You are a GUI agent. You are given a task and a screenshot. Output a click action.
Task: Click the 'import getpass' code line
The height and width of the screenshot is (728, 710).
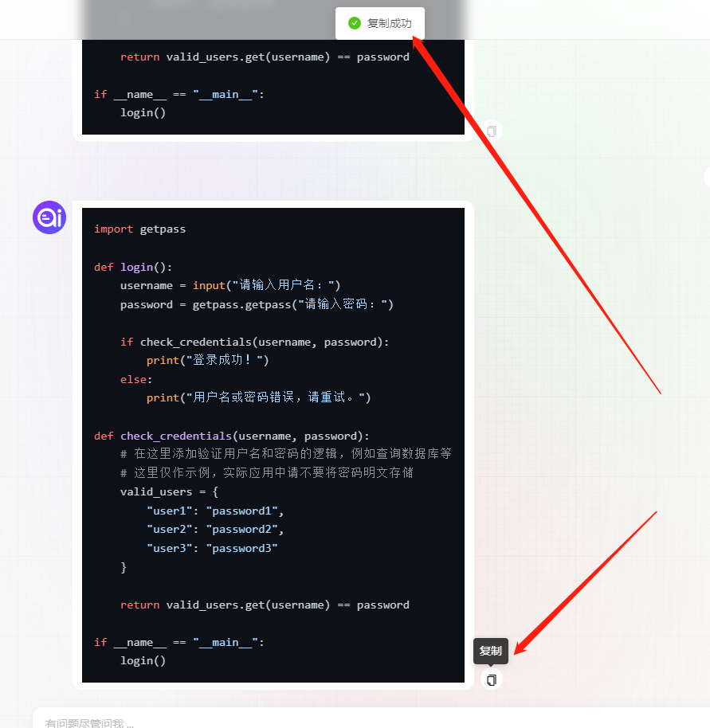(139, 229)
